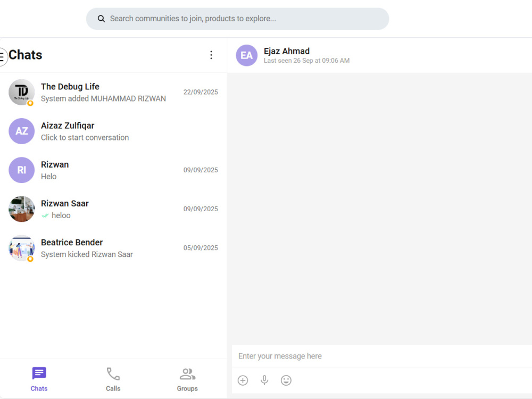Add an attachment with the plus icon

[x=243, y=380]
